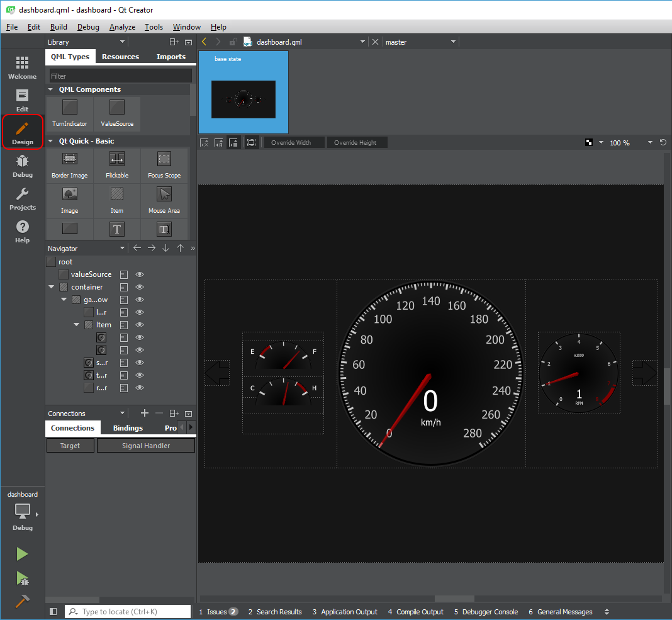
Task: Toggle visibility of valueSource item
Action: tap(140, 274)
